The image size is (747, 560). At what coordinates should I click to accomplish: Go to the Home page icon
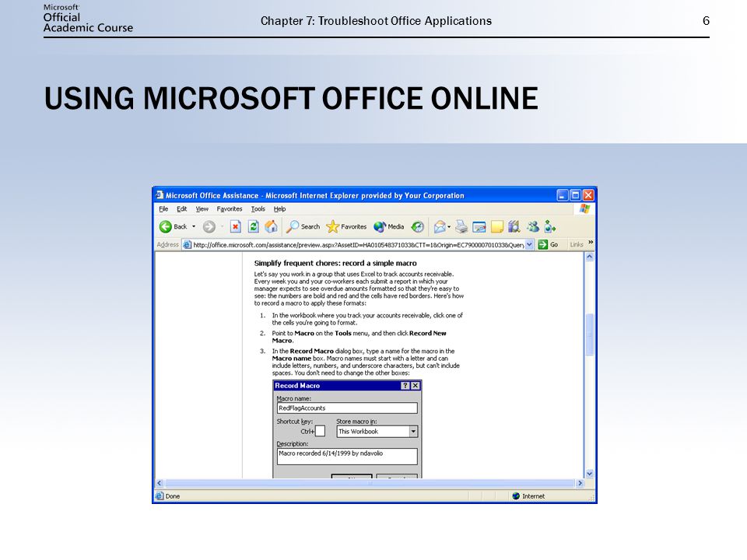271,226
